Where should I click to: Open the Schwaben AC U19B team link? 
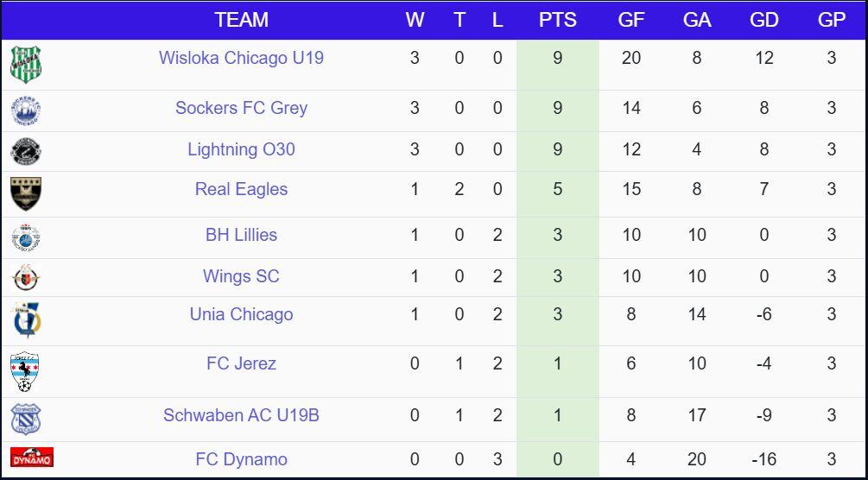[x=241, y=415]
